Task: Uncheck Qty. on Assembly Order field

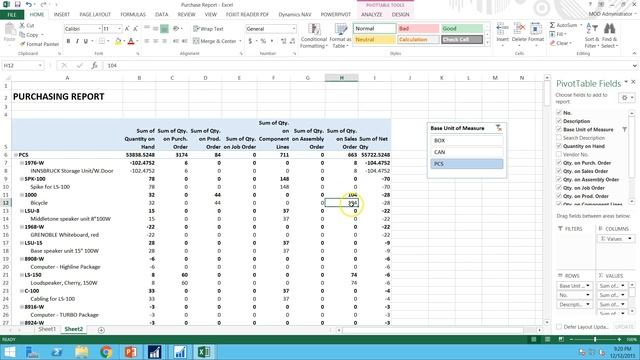Action: 559,179
